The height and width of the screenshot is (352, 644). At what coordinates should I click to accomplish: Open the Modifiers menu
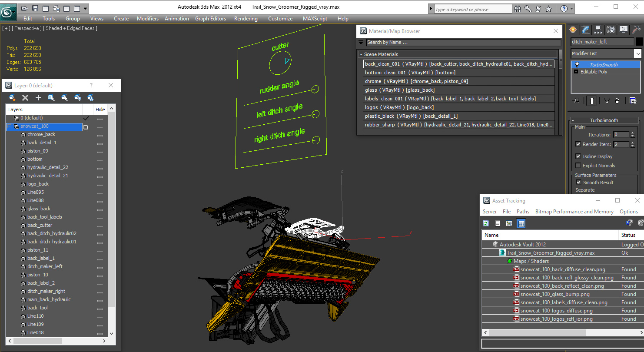point(148,19)
